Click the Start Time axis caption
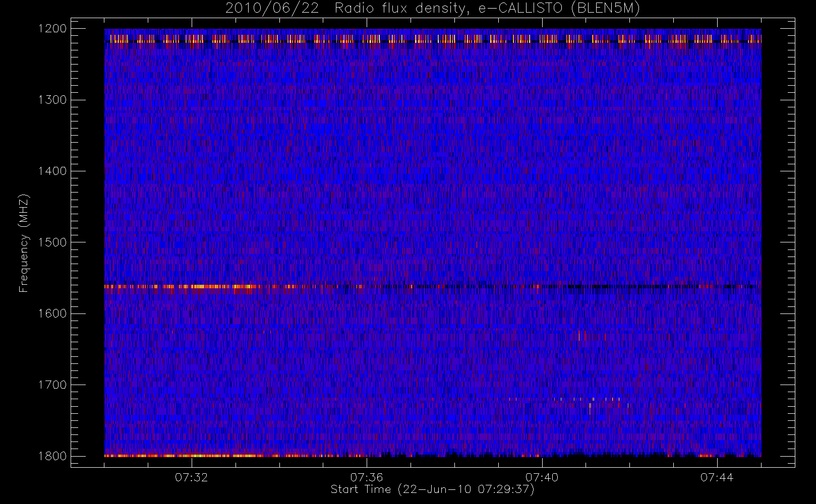The image size is (816, 504). point(433,489)
